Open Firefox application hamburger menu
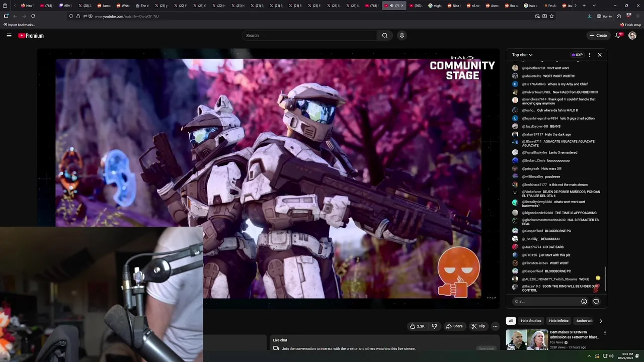644x362 pixels. (x=637, y=16)
